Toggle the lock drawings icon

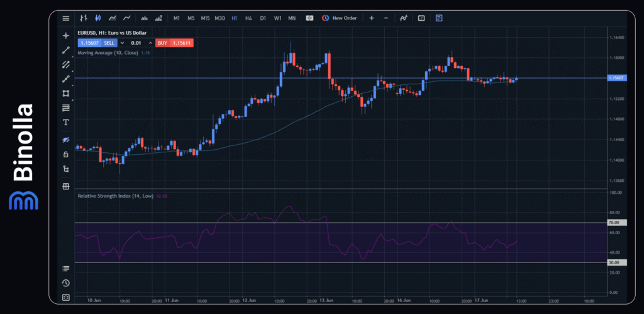coord(66,154)
